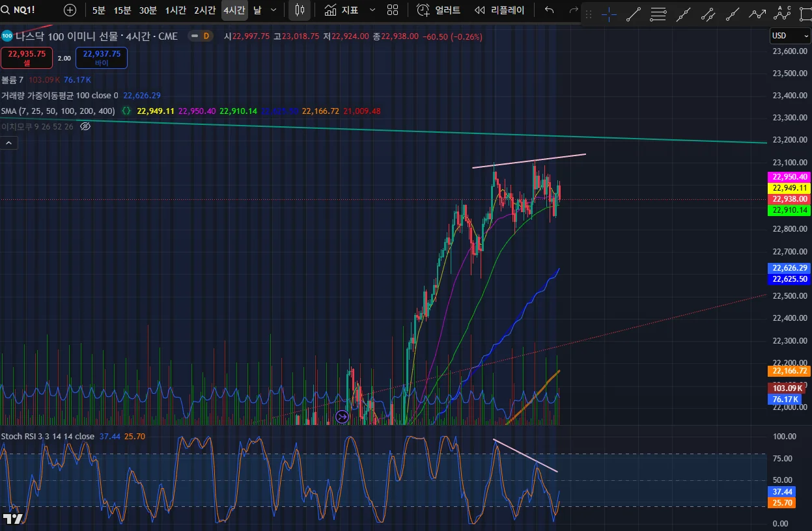Click the 바이 buy price button
Screen dimensions: 812x531
pos(102,58)
